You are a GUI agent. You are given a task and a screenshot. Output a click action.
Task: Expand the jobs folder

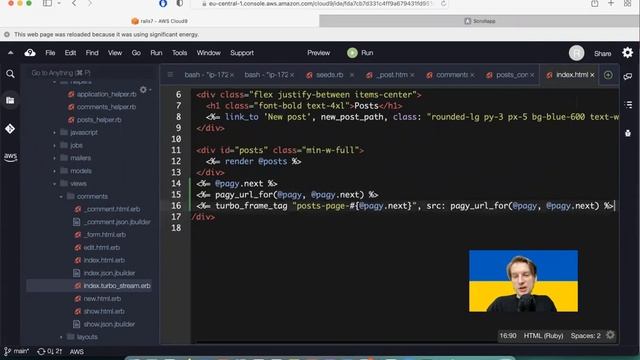coord(54,145)
